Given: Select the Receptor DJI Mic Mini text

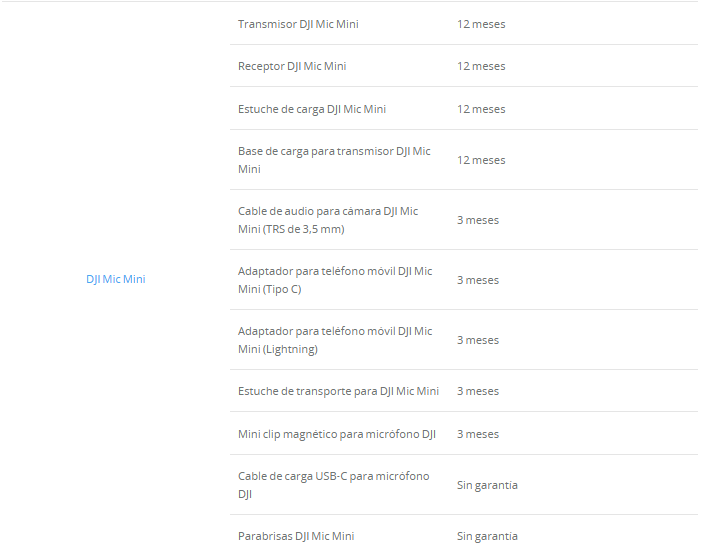Looking at the screenshot, I should click(x=292, y=66).
